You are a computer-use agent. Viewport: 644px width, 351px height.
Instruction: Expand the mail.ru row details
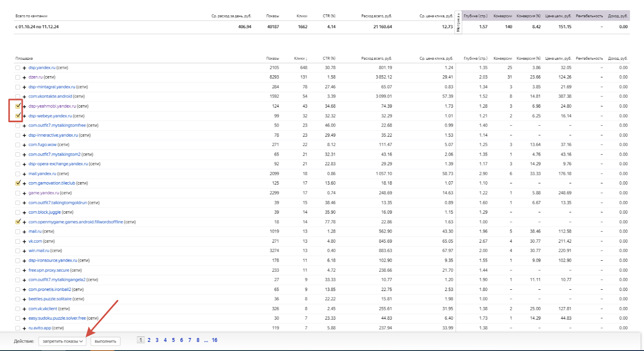pyautogui.click(x=24, y=232)
